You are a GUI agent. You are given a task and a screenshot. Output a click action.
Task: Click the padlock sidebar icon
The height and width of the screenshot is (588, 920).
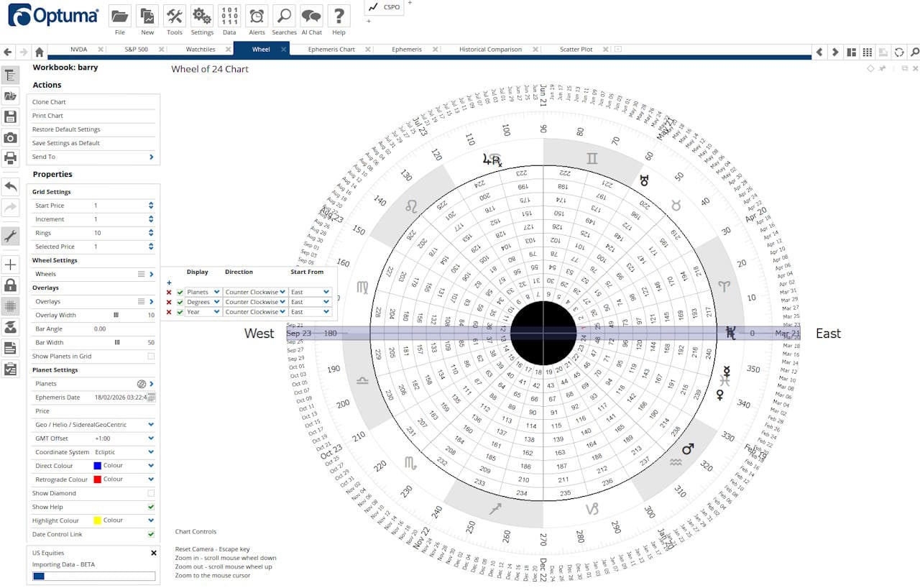pyautogui.click(x=10, y=285)
